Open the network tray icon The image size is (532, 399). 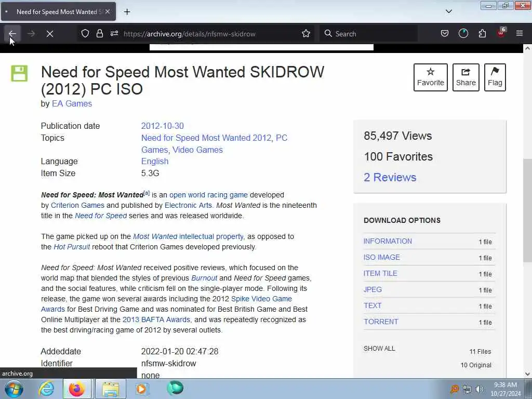467,389
